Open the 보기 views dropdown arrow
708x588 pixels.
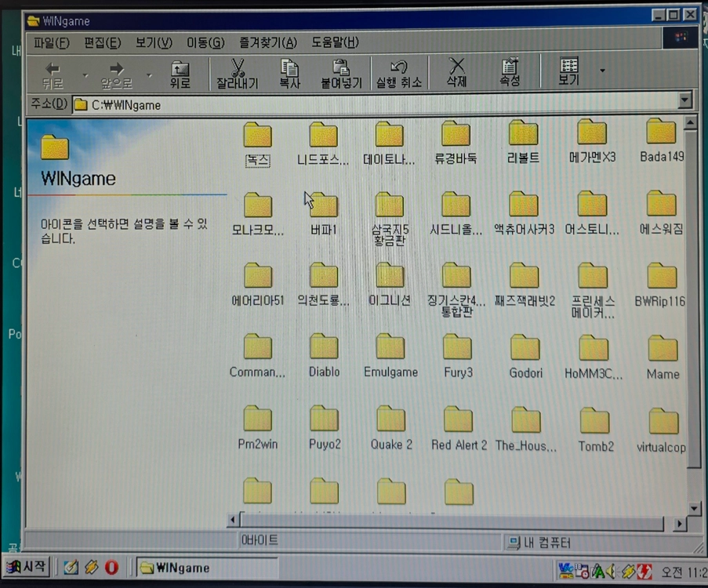(602, 71)
